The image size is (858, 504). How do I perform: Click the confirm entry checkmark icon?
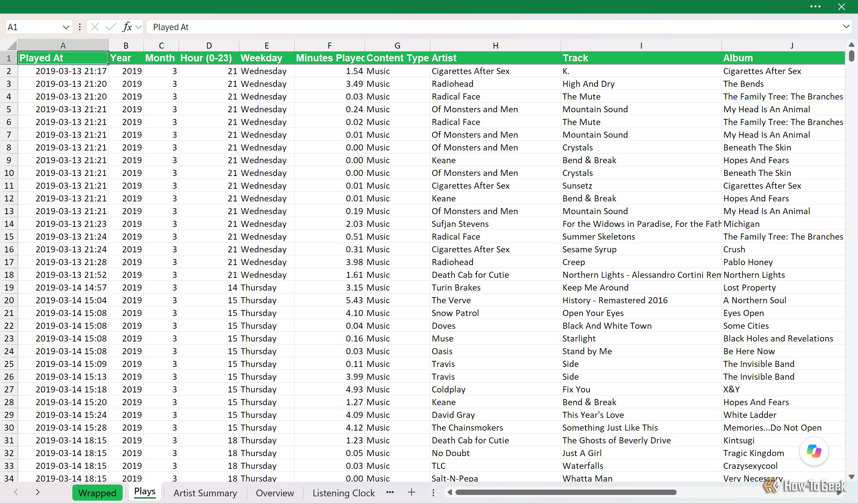[x=111, y=27]
